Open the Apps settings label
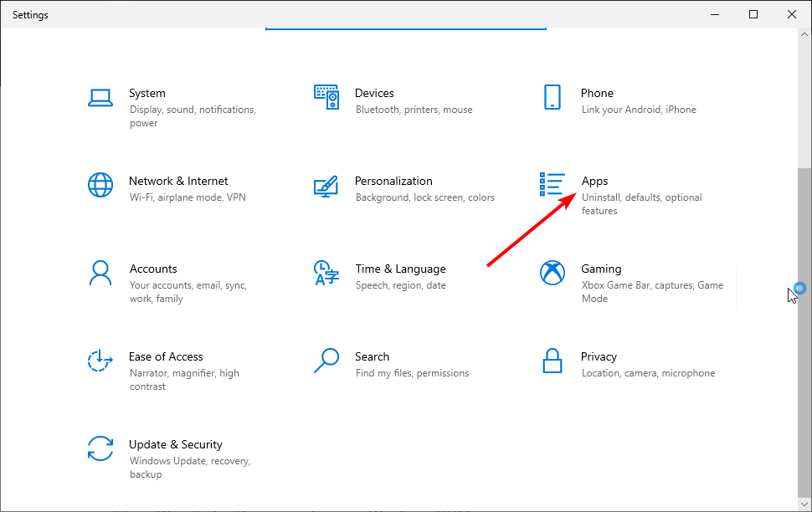812x512 pixels. [x=594, y=181]
